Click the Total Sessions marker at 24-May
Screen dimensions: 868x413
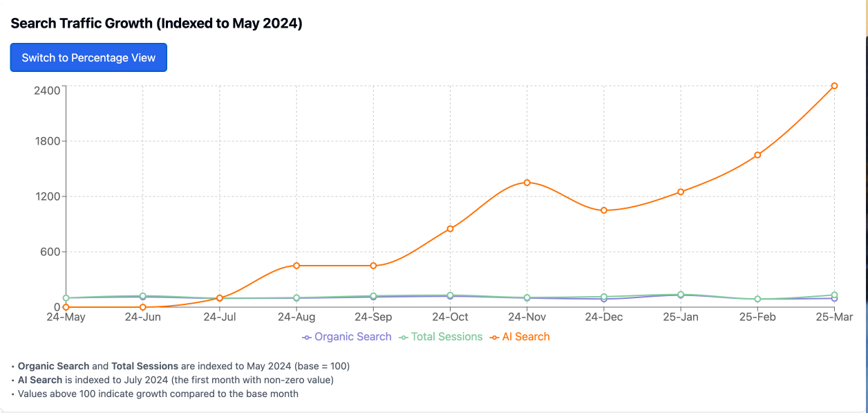pyautogui.click(x=65, y=298)
